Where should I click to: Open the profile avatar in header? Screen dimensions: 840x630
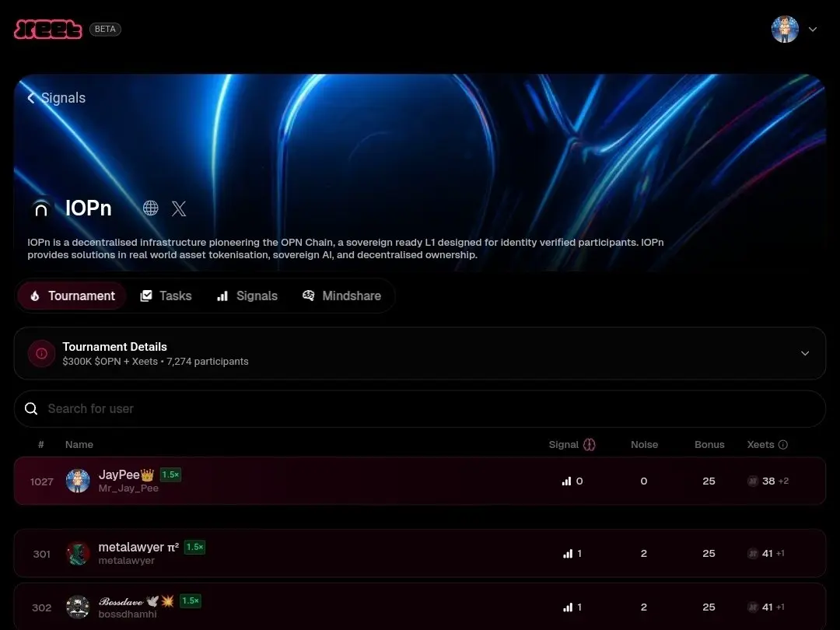click(x=785, y=30)
